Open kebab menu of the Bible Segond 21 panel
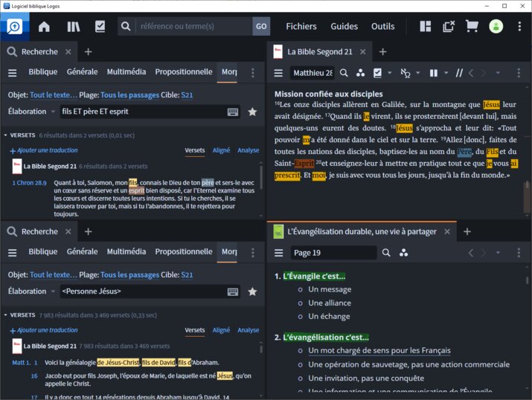Viewport: 532px width, 400px height. pyautogui.click(x=519, y=73)
